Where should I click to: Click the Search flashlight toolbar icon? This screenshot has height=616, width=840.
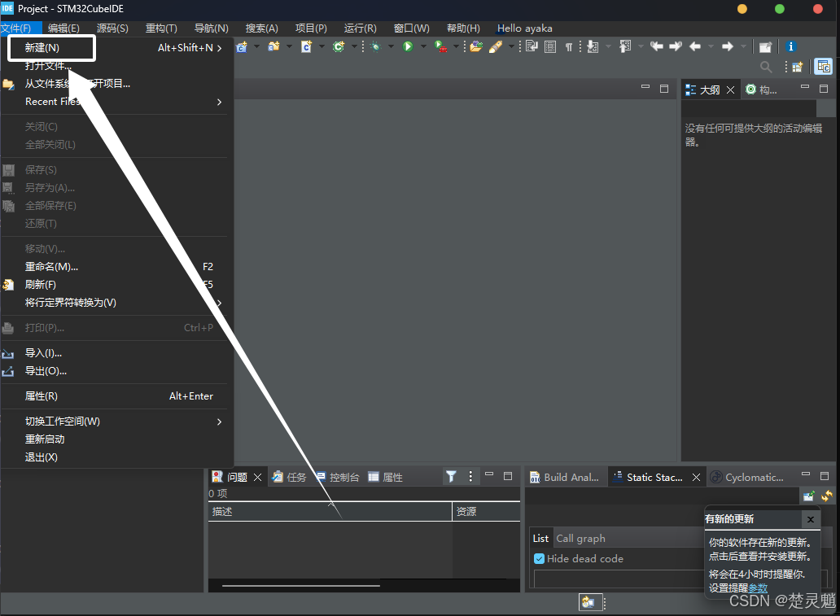click(496, 46)
